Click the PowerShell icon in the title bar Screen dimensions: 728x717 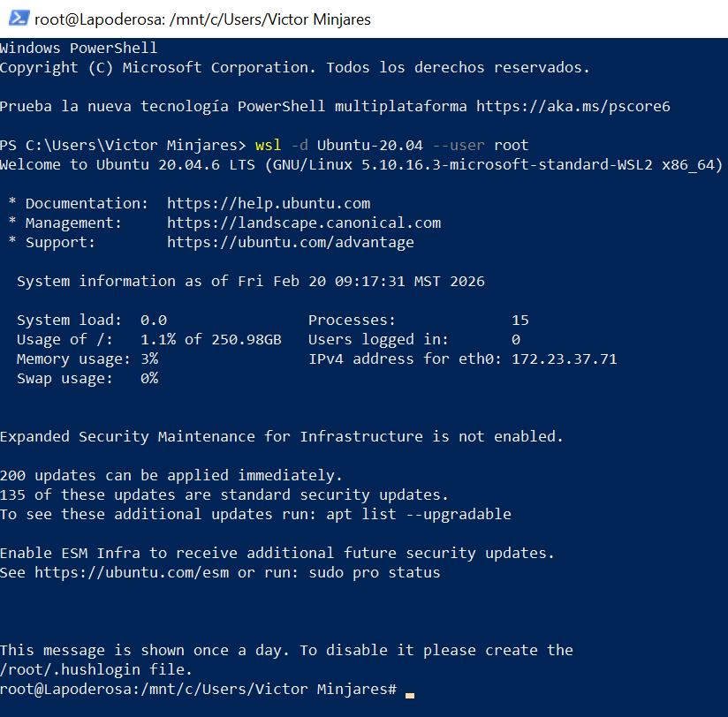point(18,18)
